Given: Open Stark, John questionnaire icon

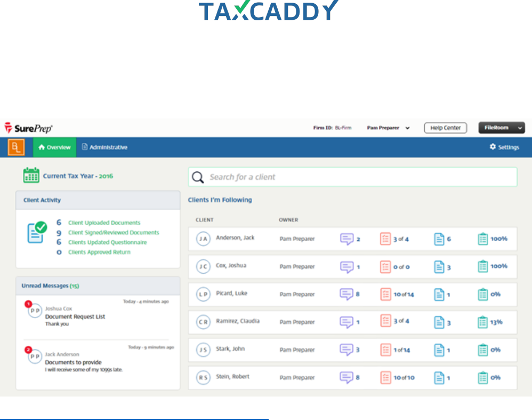Looking at the screenshot, I should 483,350.
